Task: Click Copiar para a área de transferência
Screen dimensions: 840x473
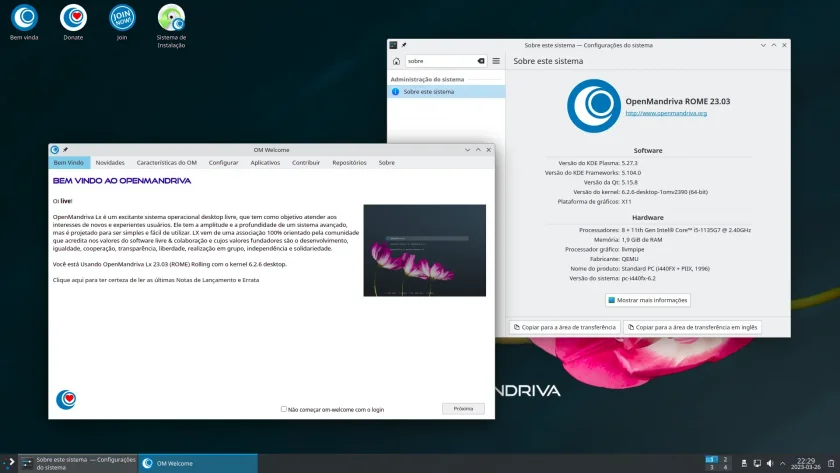Action: tap(565, 327)
